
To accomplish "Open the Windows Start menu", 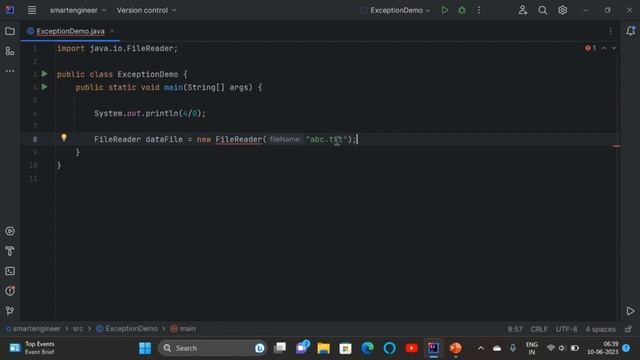I will pyautogui.click(x=145, y=348).
